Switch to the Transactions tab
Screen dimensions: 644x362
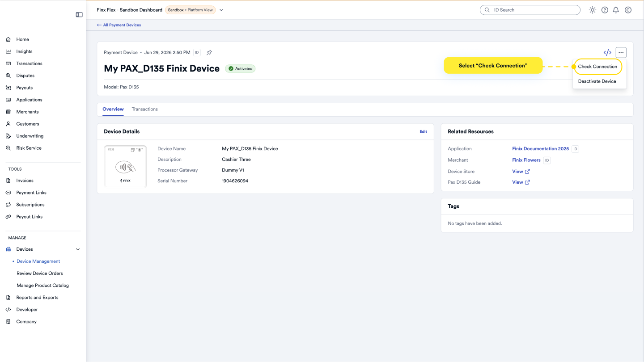(x=144, y=109)
